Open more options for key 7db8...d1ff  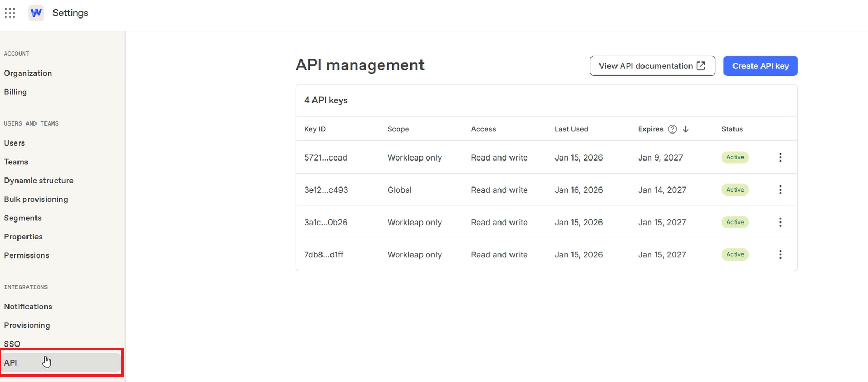780,255
